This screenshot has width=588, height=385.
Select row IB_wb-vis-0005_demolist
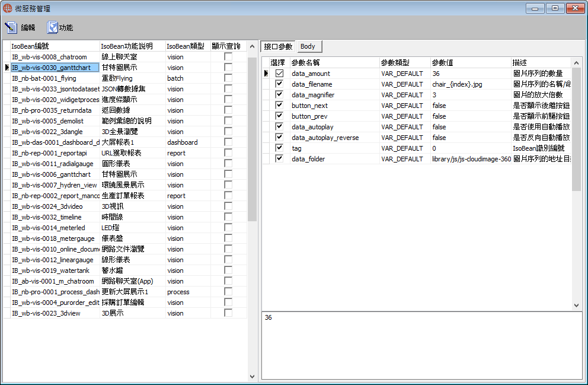point(125,121)
